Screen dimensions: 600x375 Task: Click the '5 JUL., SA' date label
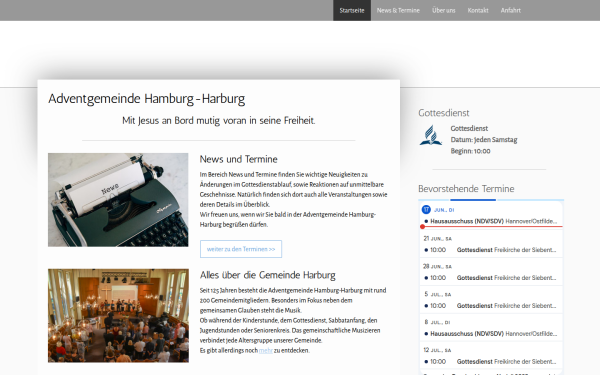(x=438, y=294)
